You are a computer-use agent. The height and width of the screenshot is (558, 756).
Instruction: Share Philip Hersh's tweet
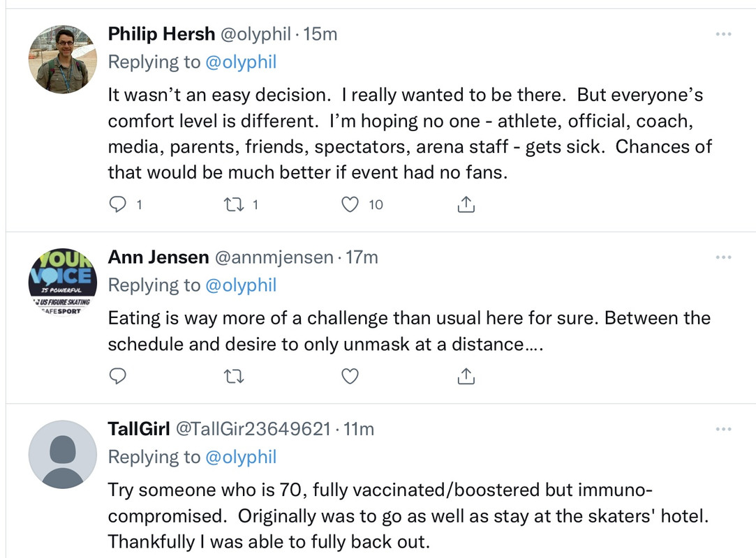point(466,204)
